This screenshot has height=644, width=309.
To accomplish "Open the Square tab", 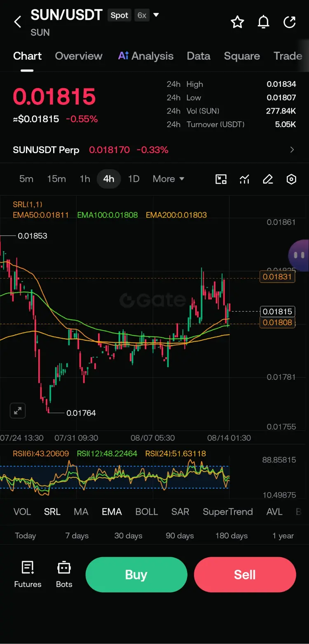I will 242,56.
